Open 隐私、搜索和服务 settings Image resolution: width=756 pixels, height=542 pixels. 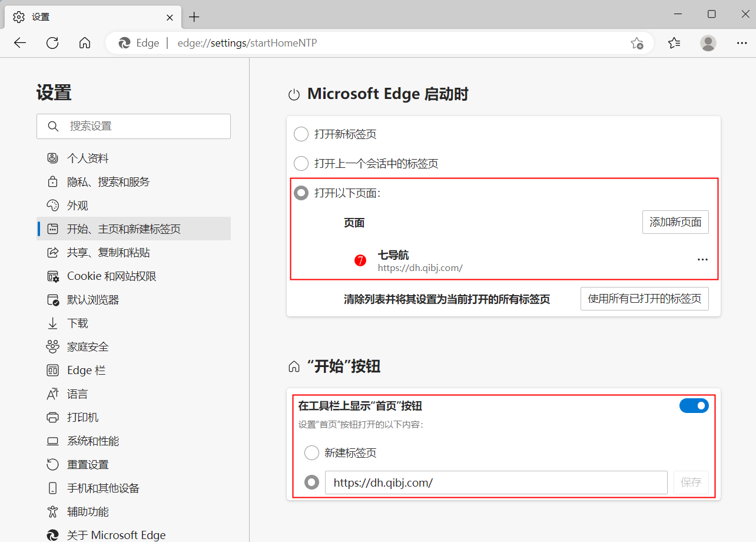134,182
